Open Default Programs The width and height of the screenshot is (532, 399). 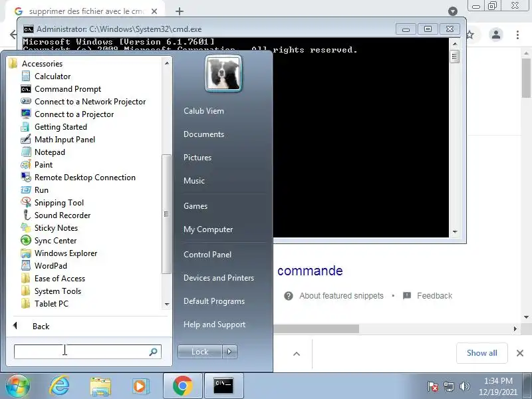[214, 301]
